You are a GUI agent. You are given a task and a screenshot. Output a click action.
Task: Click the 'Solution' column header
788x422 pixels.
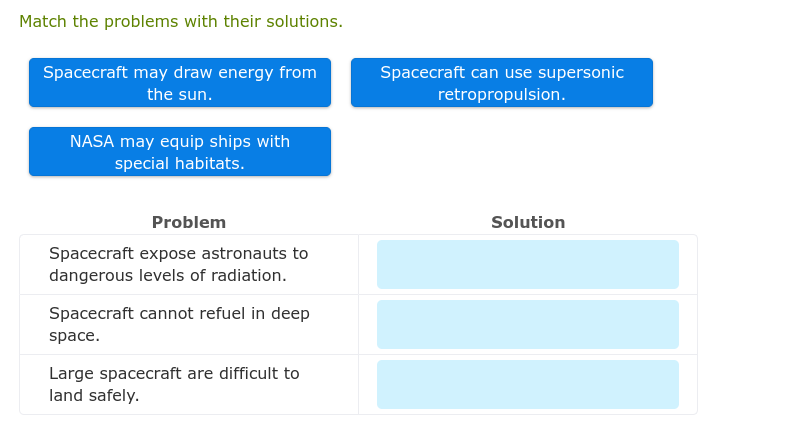pos(528,222)
